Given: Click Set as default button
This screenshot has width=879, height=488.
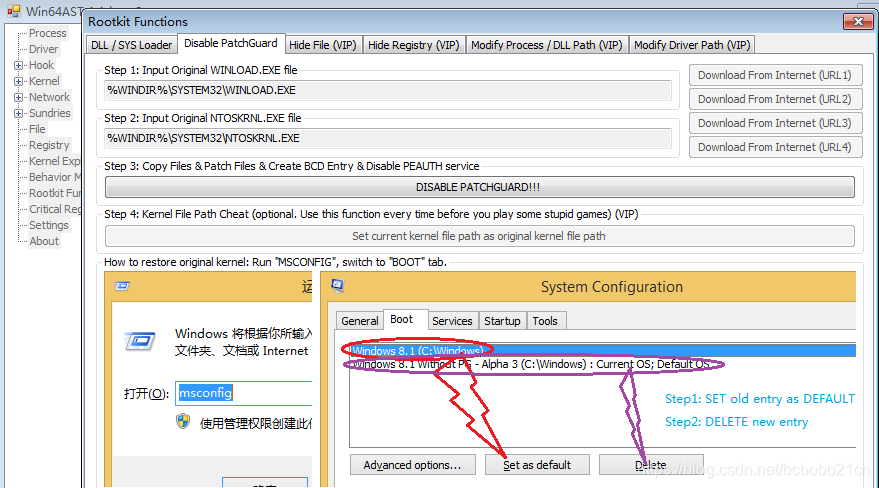Looking at the screenshot, I should [537, 465].
